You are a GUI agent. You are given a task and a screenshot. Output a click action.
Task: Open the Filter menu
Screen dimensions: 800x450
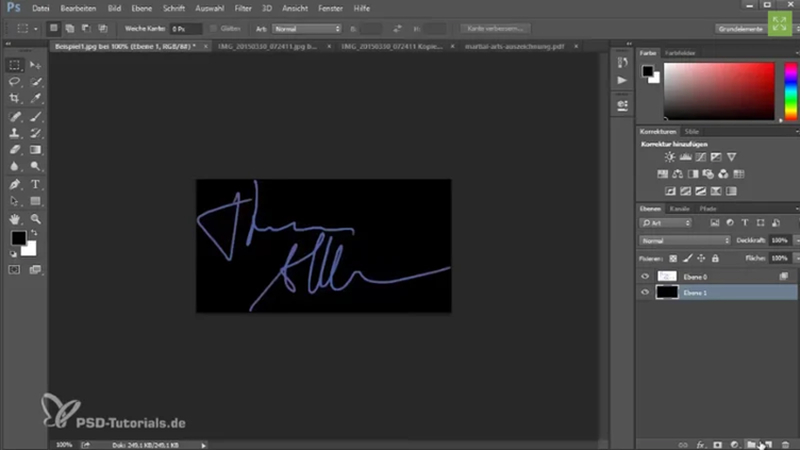tap(243, 9)
